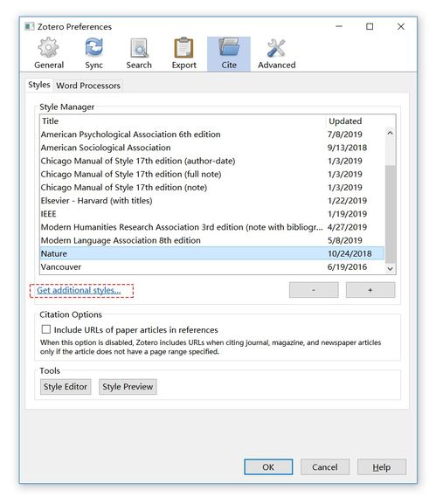Select the IEEE style row
The image size is (436, 504).
(212, 214)
